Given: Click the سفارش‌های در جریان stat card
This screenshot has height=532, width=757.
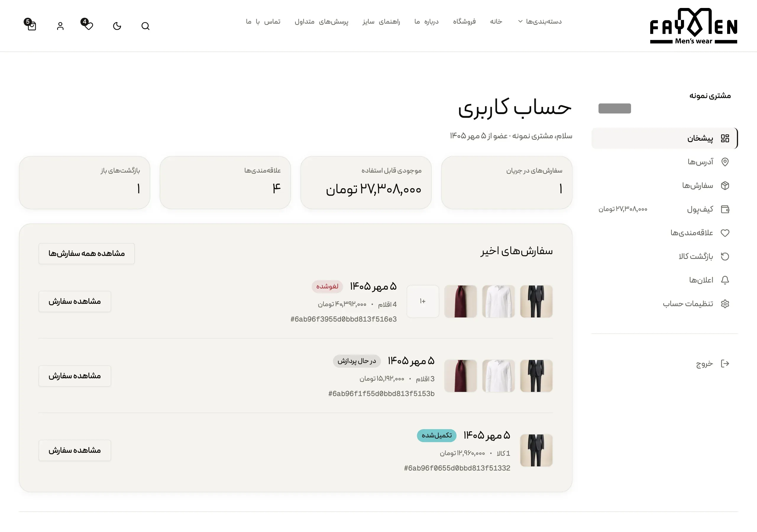Looking at the screenshot, I should click(507, 183).
